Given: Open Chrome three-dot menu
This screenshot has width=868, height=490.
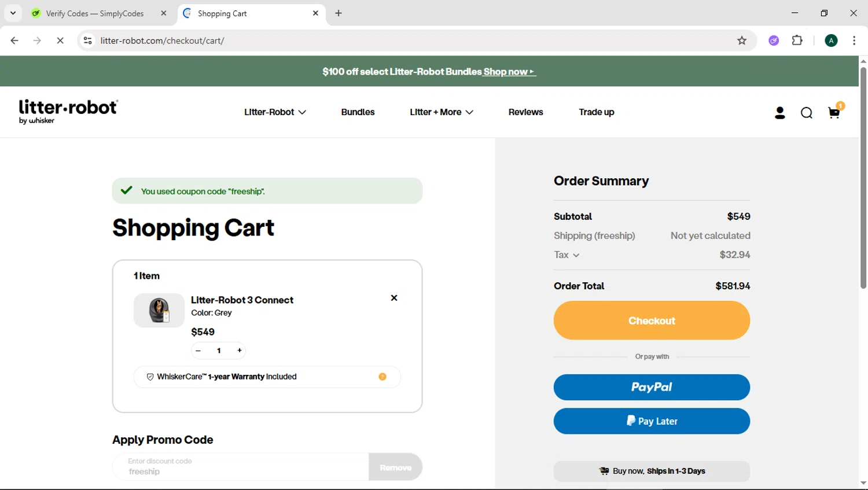Looking at the screenshot, I should [854, 40].
